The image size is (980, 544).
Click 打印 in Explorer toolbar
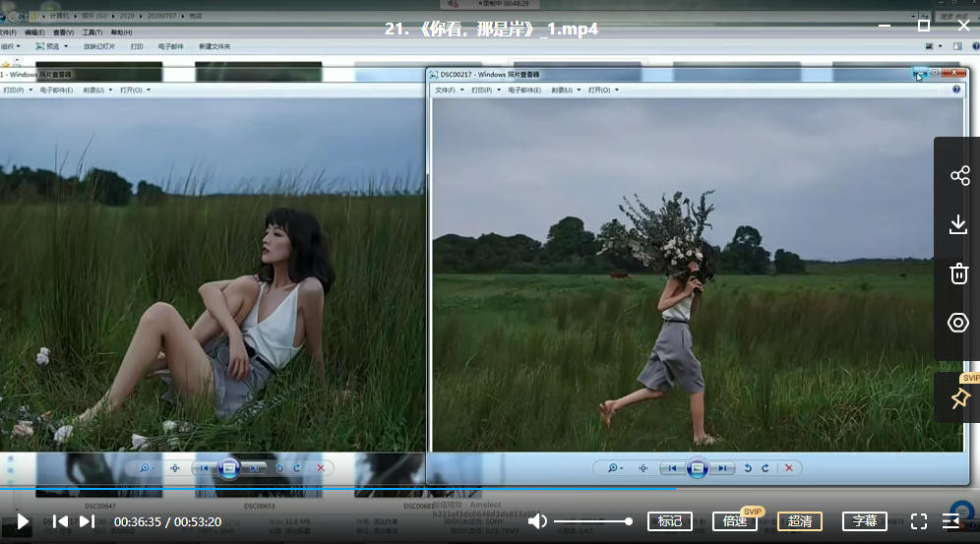[x=137, y=46]
